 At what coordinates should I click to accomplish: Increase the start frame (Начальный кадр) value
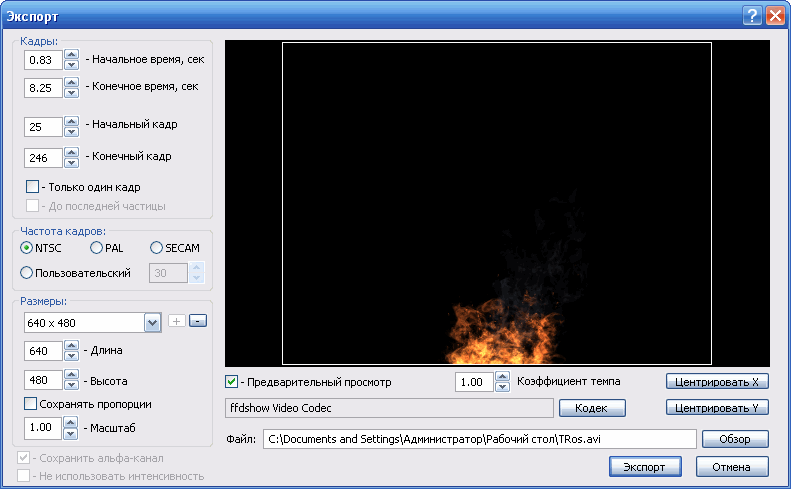[72, 122]
